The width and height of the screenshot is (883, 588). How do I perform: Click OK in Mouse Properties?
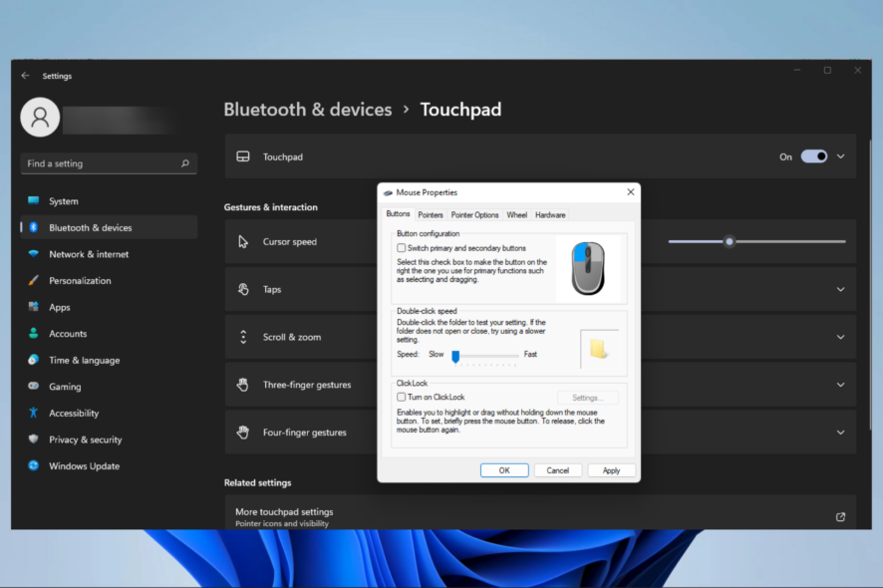point(504,470)
